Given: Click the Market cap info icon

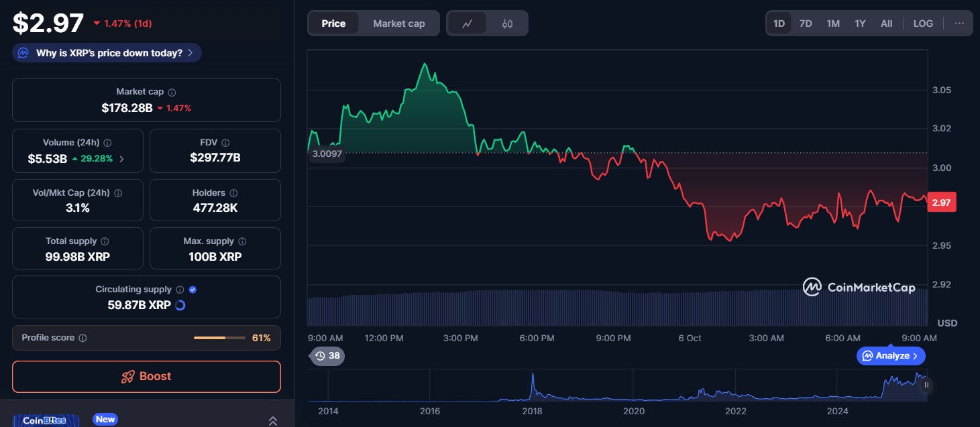Looking at the screenshot, I should [172, 93].
